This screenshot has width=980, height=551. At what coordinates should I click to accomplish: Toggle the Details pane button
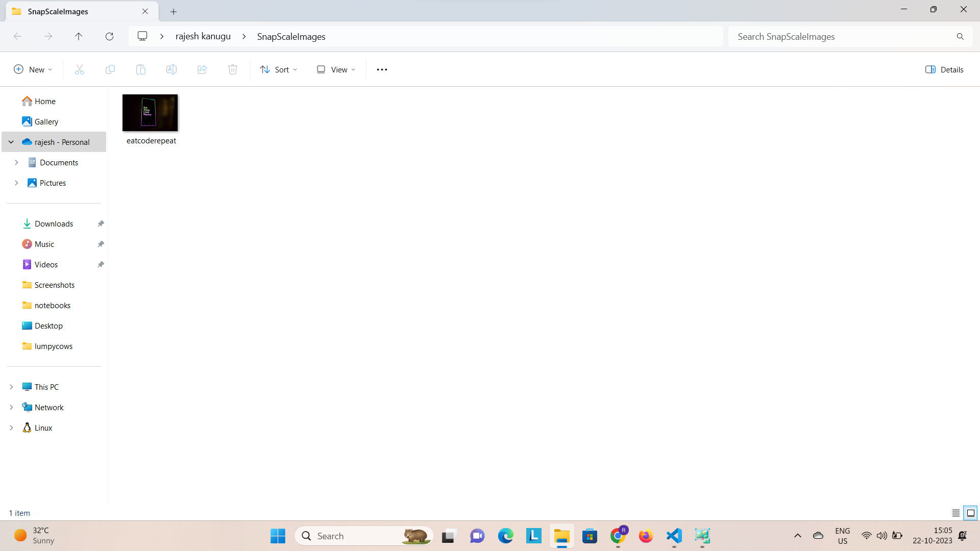[x=944, y=69]
